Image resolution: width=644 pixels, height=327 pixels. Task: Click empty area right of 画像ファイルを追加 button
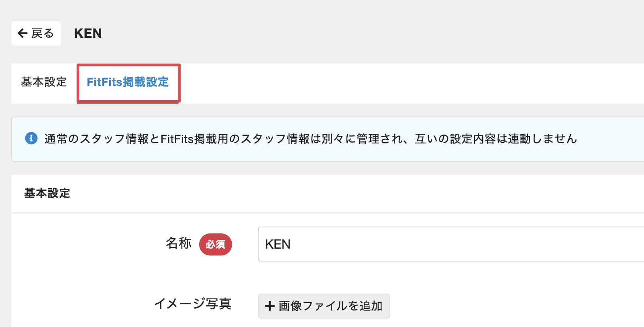(502, 306)
